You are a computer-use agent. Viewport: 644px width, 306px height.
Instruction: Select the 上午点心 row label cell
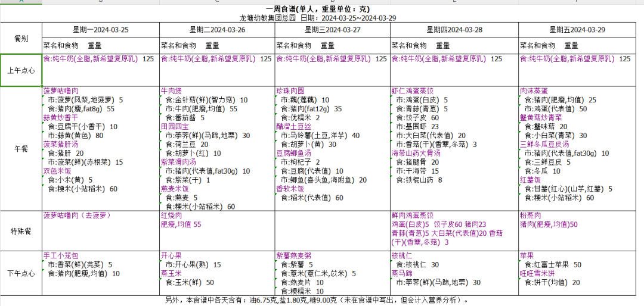[x=21, y=70]
